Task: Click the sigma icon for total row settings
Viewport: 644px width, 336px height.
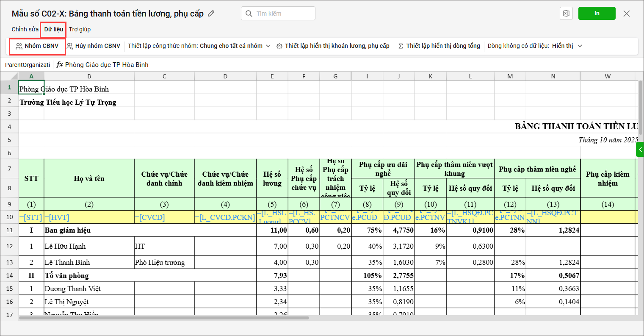Action: pos(401,46)
